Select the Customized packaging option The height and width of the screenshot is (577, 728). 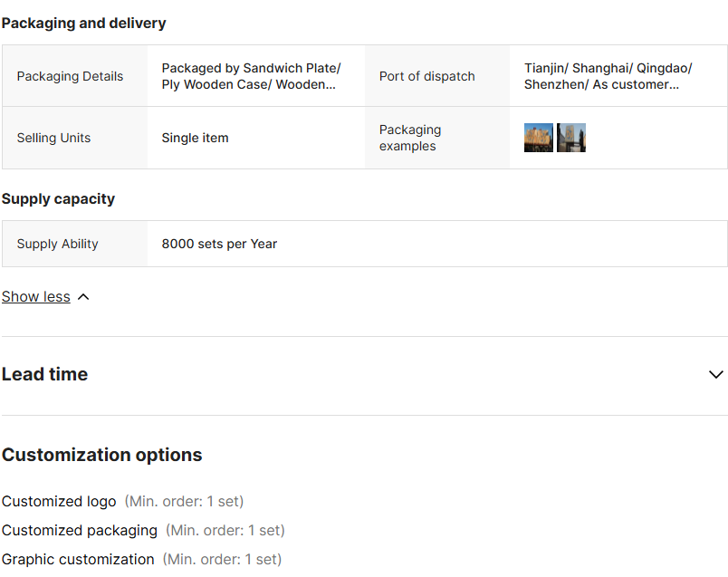(80, 530)
